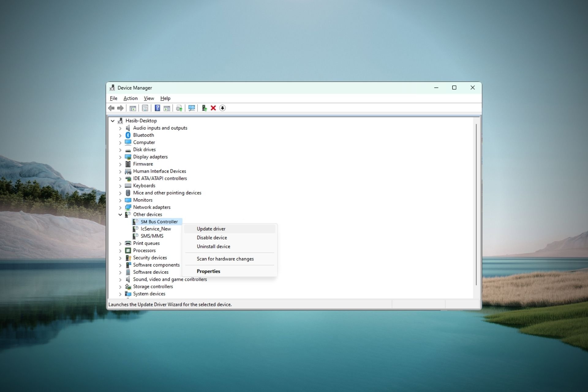Expand the Human Interface Devices category
588x392 pixels.
(120, 171)
